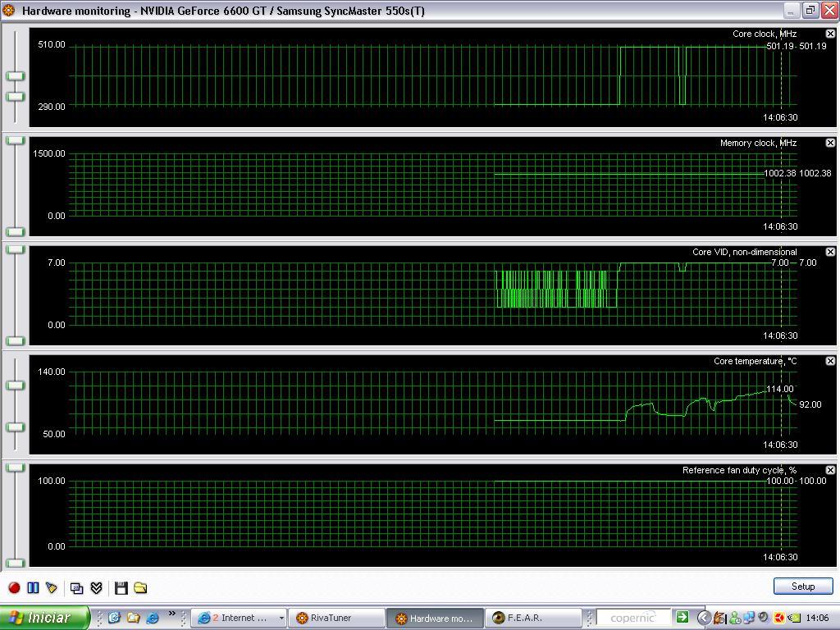Save the log using the floppy disk icon
Image resolution: width=840 pixels, height=630 pixels.
tap(121, 588)
